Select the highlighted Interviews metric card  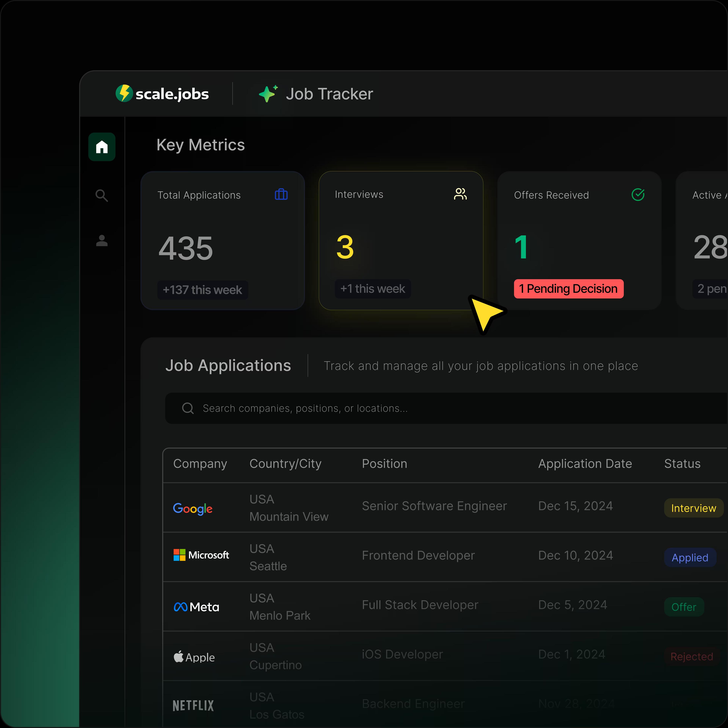click(401, 240)
